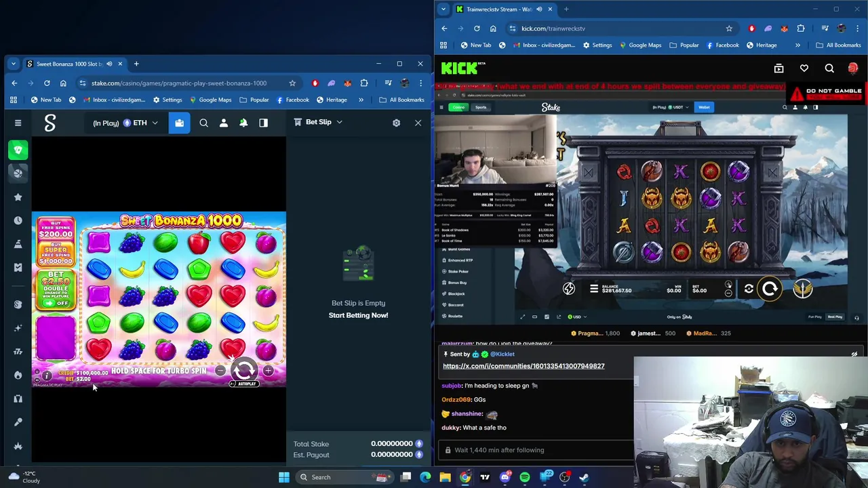Open tab search dropdown in Kick window

click(x=443, y=9)
